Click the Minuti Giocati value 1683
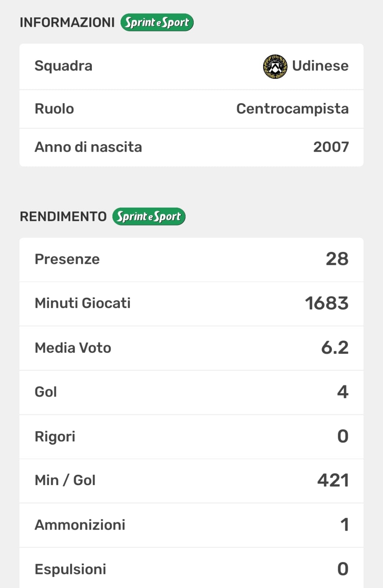The width and height of the screenshot is (383, 588). (326, 304)
